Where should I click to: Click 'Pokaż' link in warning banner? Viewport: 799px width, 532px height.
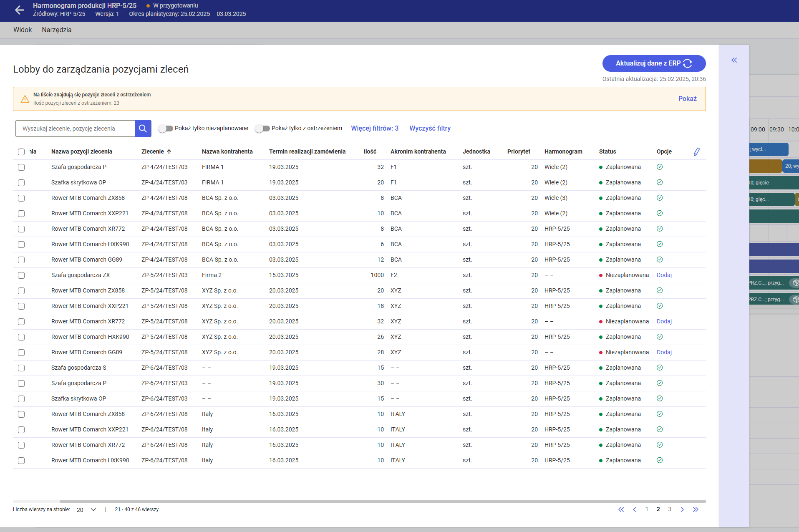[687, 99]
